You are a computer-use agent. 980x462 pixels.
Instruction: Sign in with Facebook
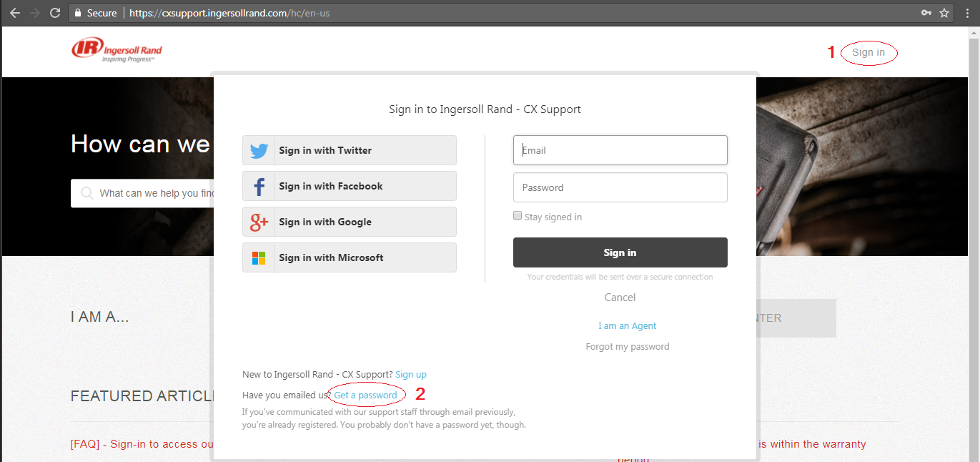350,186
